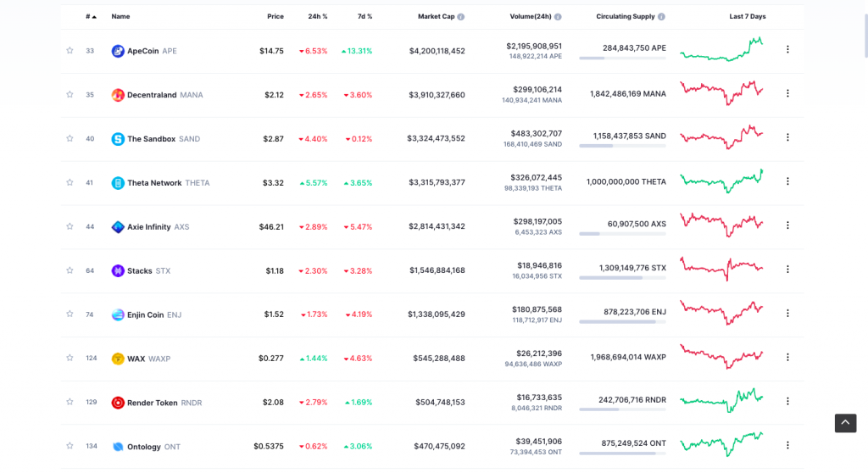
Task: Open the more options menu for ApeCoin
Action: (x=787, y=49)
